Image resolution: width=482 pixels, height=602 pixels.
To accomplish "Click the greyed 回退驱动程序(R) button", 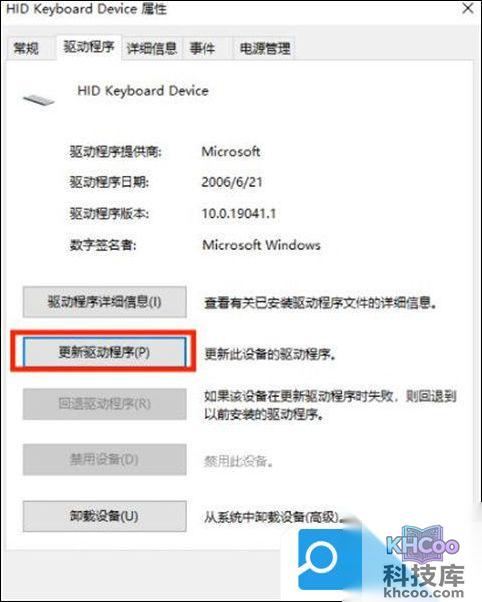I will (104, 404).
